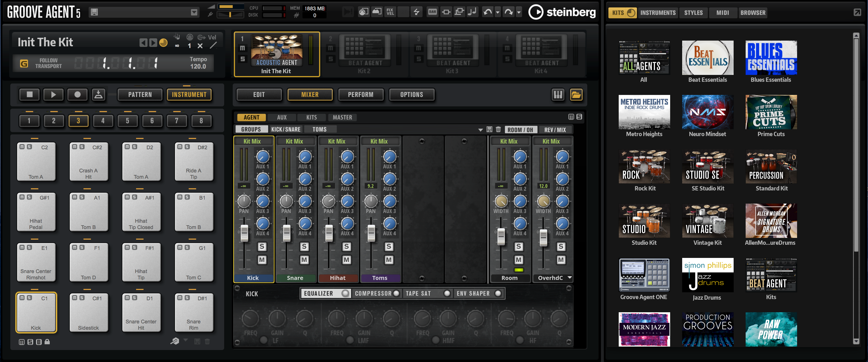Switch to Instrument pads mode
This screenshot has height=362, width=868.
point(189,95)
